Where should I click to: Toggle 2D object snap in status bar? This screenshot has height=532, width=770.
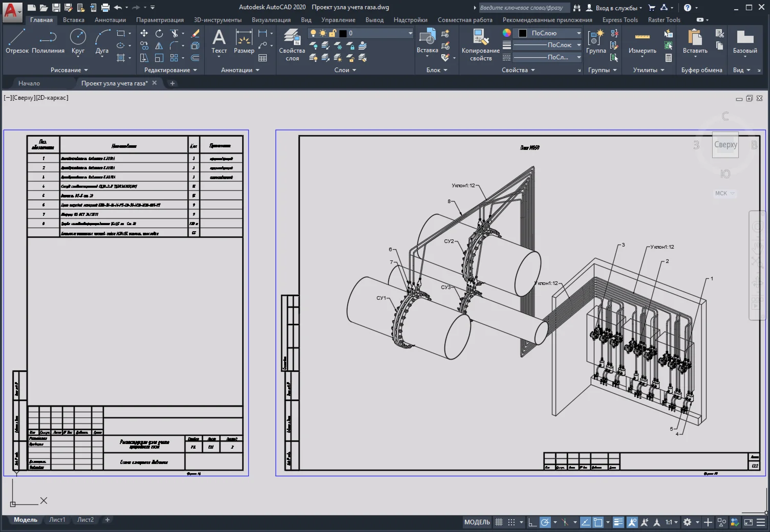coord(598,522)
